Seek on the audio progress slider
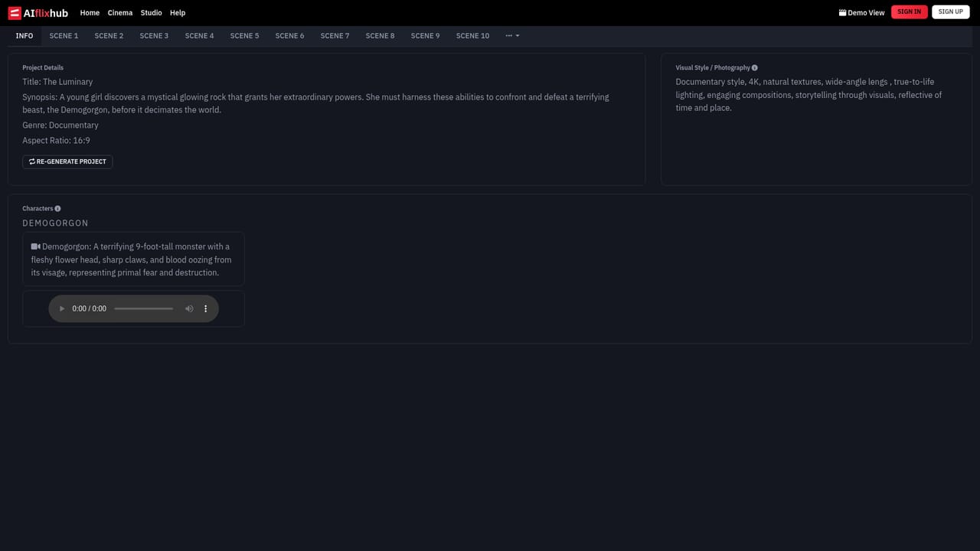Viewport: 980px width, 551px height. [143, 308]
